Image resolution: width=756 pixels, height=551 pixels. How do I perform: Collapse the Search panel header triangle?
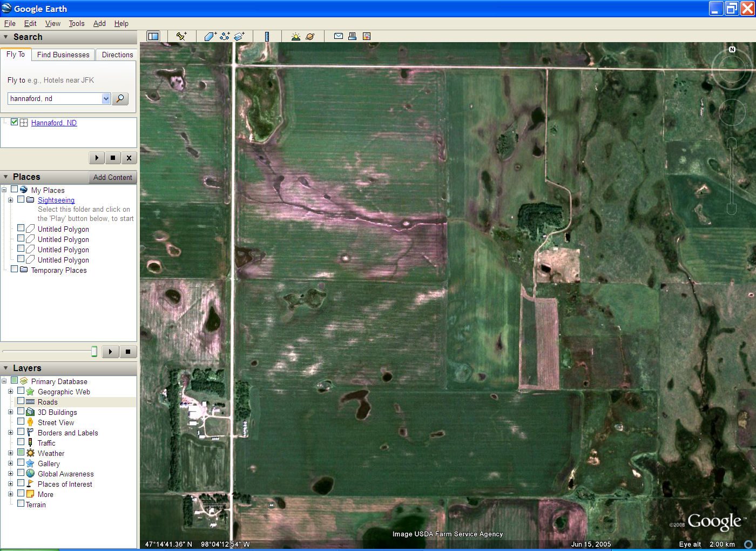coord(6,37)
